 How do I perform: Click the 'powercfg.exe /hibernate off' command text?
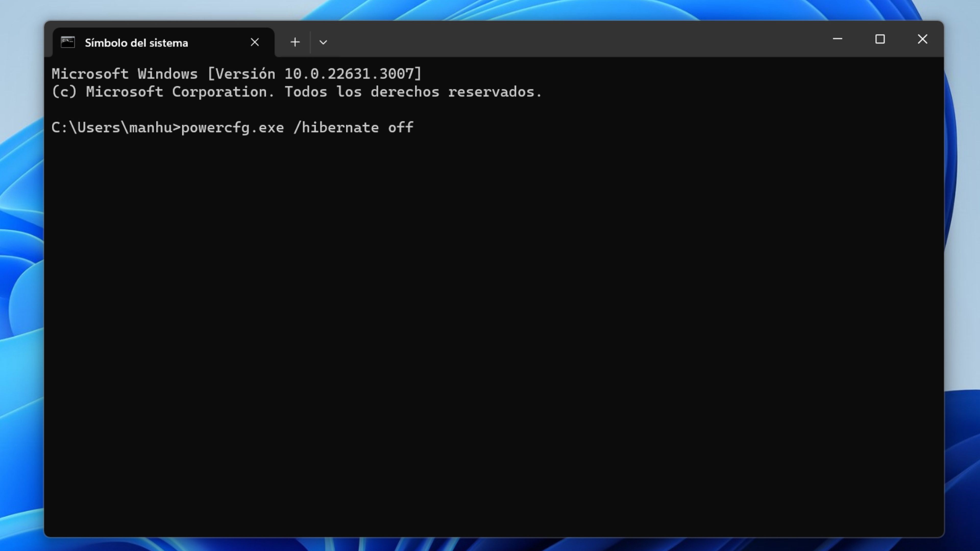point(297,128)
